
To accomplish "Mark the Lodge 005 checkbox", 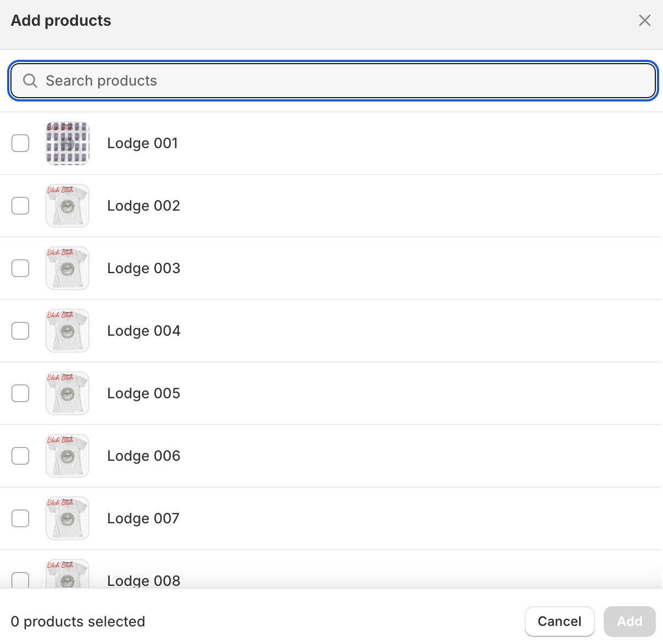I will (20, 393).
